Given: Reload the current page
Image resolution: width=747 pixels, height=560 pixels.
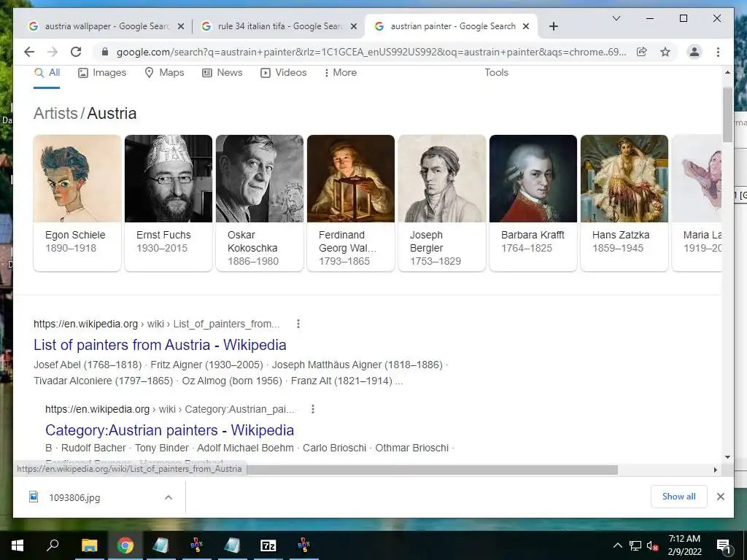Looking at the screenshot, I should [76, 52].
